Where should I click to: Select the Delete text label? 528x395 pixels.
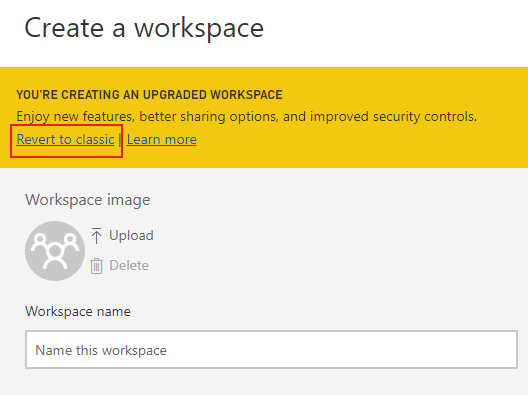[x=129, y=265]
